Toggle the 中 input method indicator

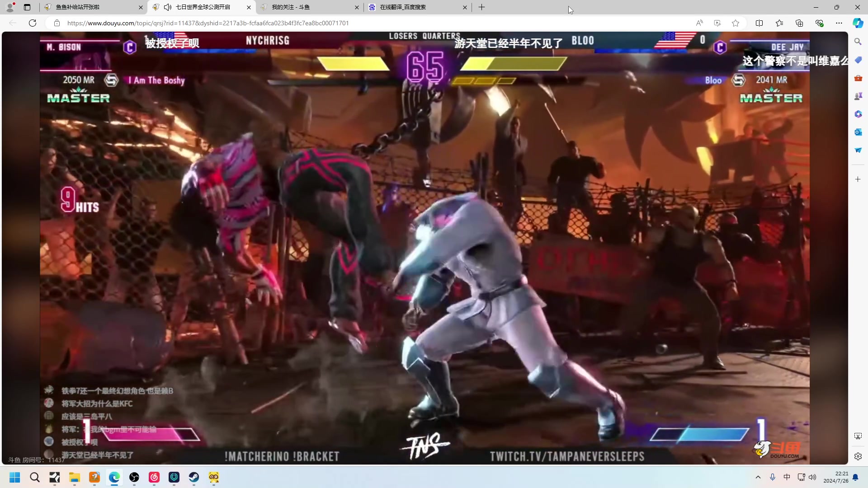coord(787,477)
